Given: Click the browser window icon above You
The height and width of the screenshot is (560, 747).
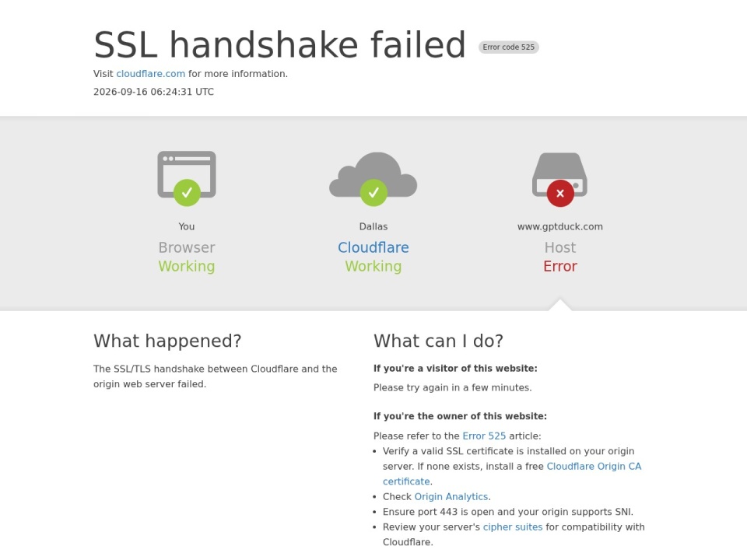Looking at the screenshot, I should click(187, 174).
